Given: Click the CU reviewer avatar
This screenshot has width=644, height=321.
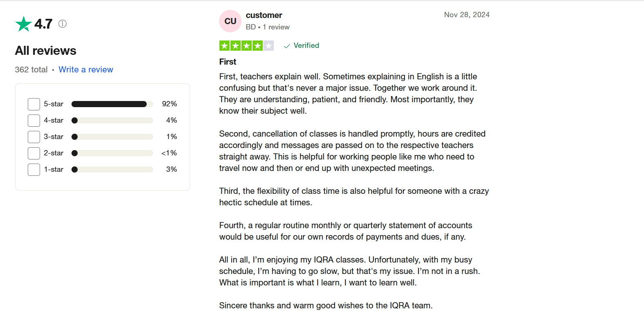Looking at the screenshot, I should click(230, 21).
